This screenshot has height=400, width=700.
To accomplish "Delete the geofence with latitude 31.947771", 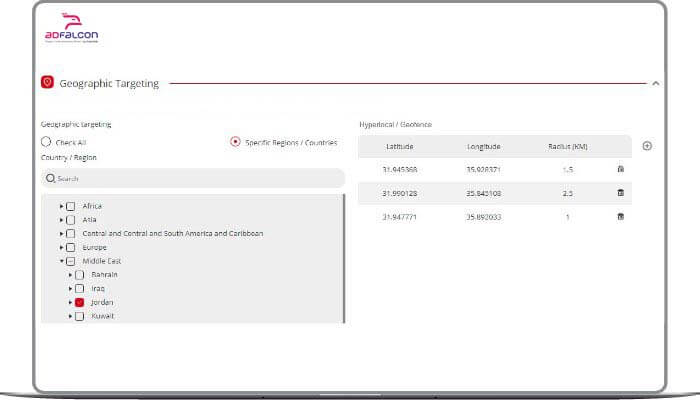I will 621,217.
